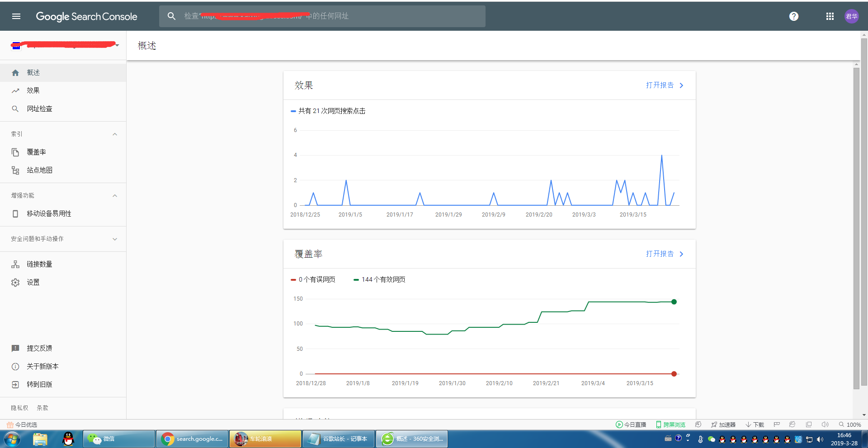The image size is (868, 448).
Task: Expand the 安全问题和手动操作 section
Action: click(x=115, y=239)
